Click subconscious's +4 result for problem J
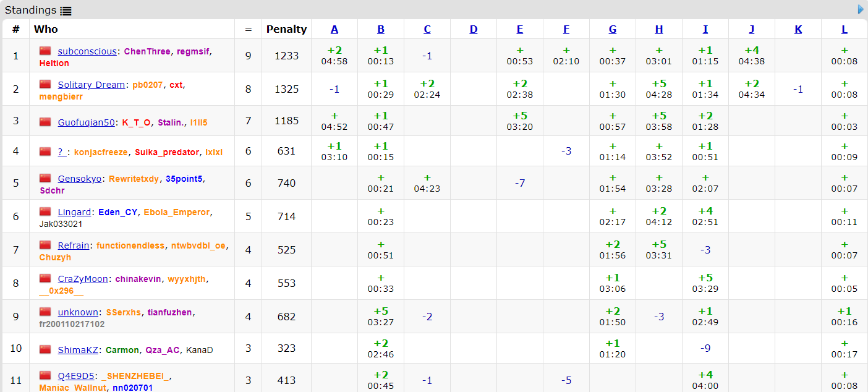 coord(752,56)
